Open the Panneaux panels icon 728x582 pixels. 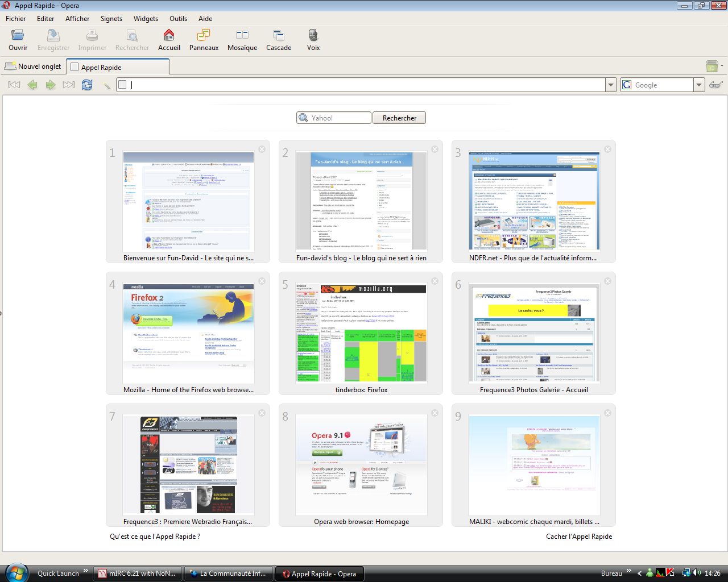tap(204, 36)
